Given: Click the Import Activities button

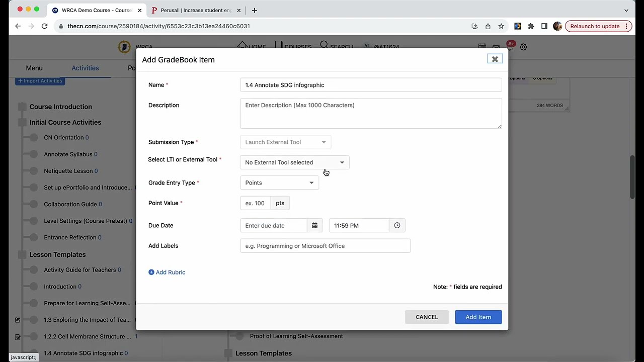Looking at the screenshot, I should (x=40, y=80).
